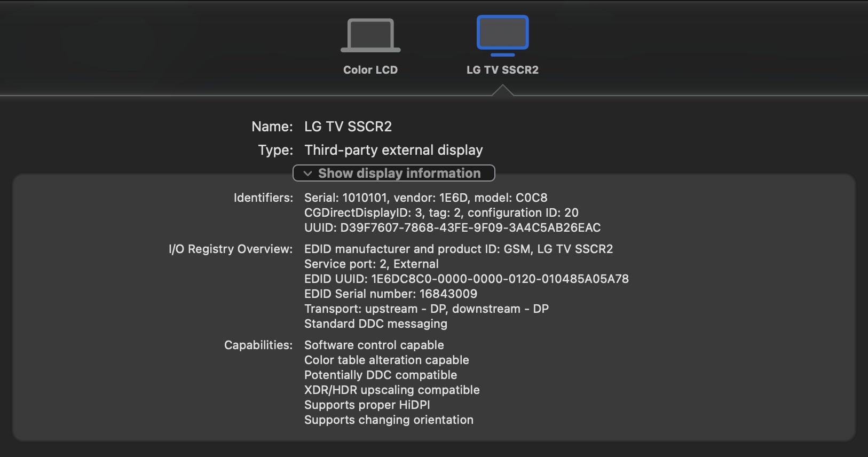Click the EDID manufacturer and product ID line
Viewport: 868px width, 457px height.
pos(459,249)
